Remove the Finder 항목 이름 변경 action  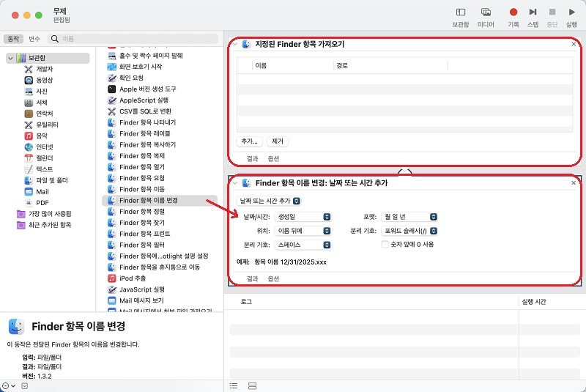[574, 182]
